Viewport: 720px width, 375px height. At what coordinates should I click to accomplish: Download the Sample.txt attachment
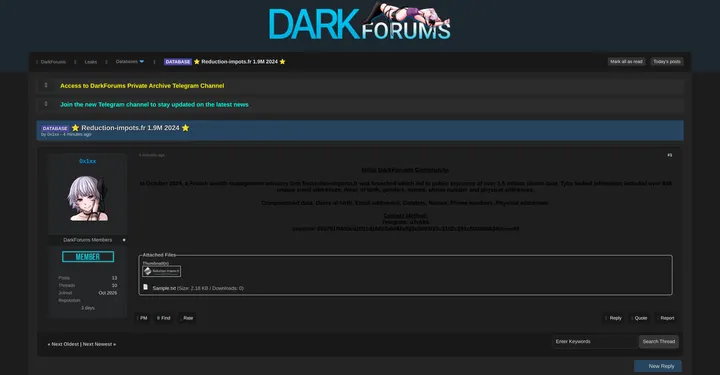164,288
